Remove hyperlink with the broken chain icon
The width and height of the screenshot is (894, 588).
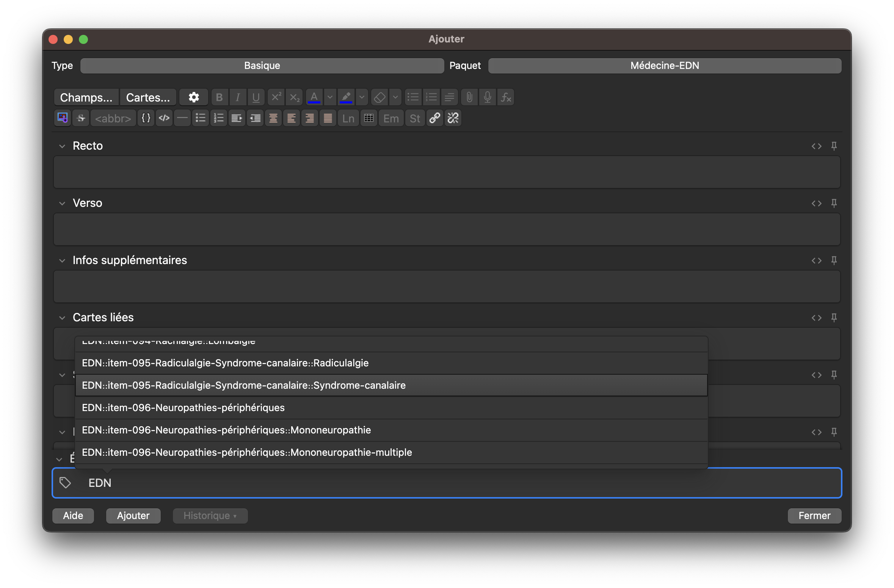coord(453,118)
